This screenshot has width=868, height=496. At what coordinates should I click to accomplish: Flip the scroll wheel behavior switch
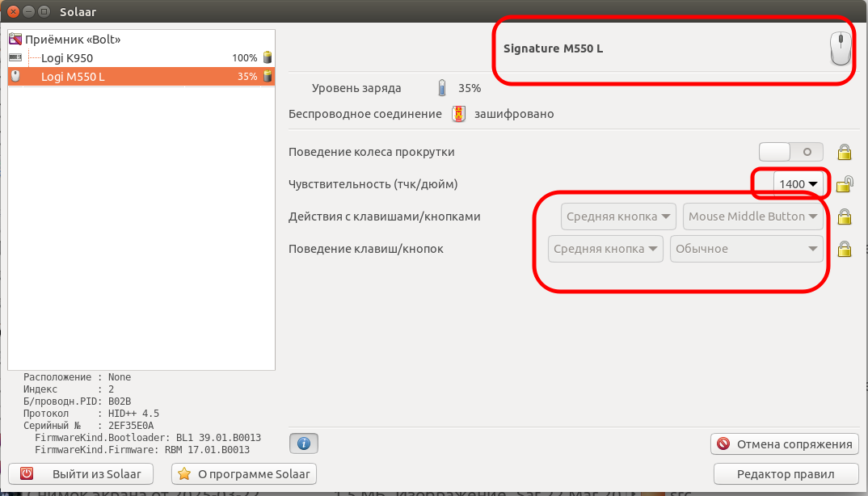pos(790,152)
